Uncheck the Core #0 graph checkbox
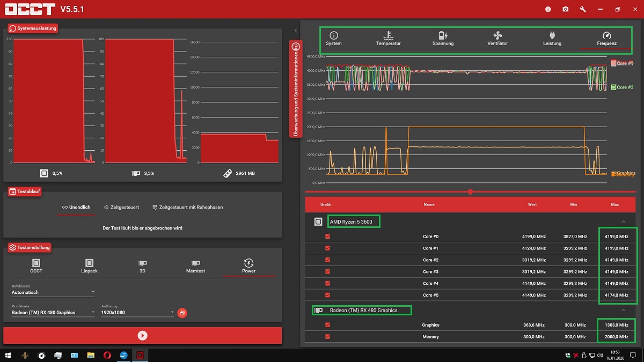 (x=327, y=237)
